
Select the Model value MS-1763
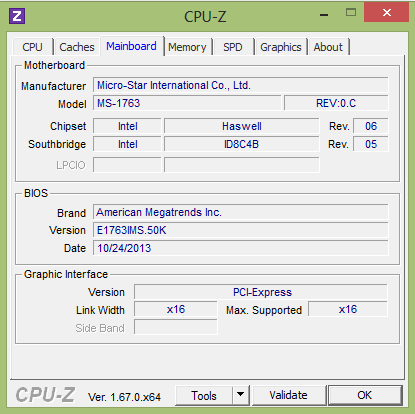[x=187, y=103]
